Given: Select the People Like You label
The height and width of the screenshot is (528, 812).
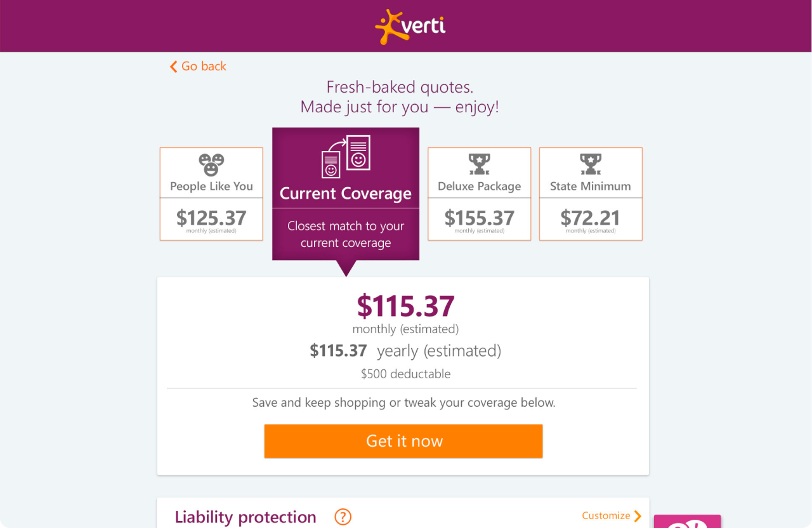Looking at the screenshot, I should 211,187.
